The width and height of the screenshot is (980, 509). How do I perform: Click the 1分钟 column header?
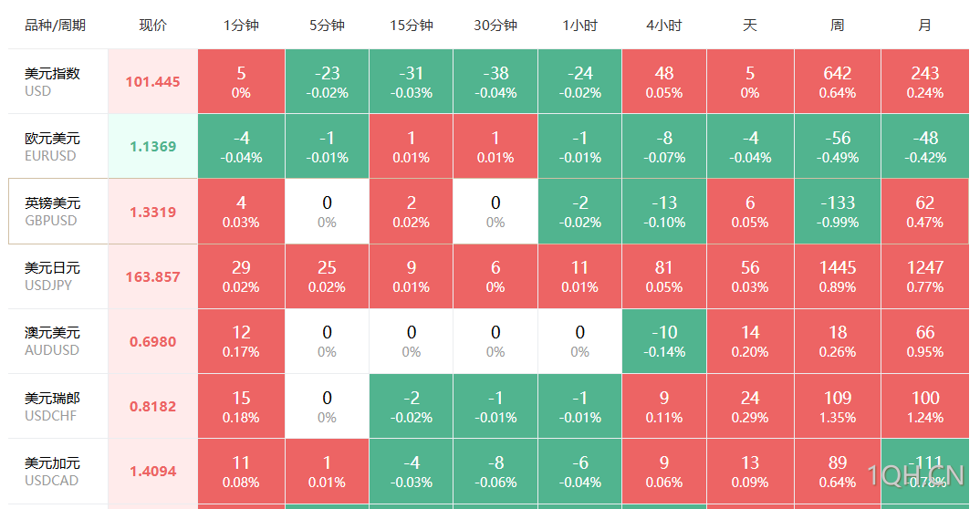tap(241, 26)
